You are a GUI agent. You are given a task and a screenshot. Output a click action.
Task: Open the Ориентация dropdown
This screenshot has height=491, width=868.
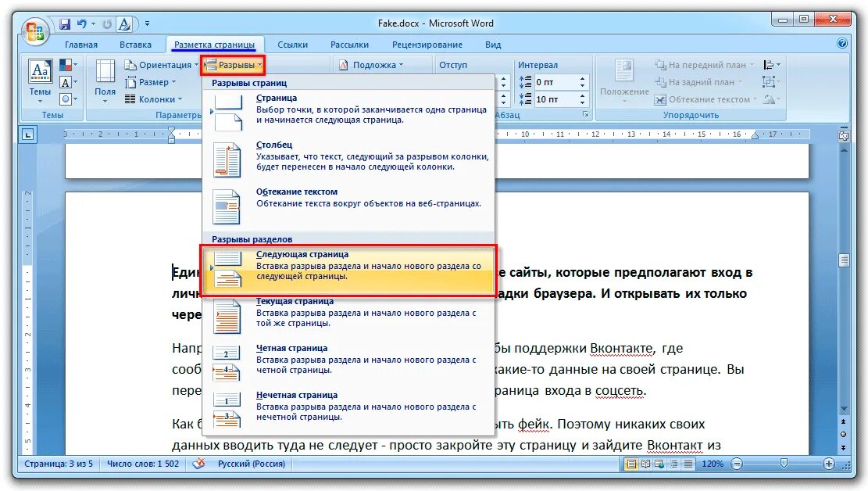click(161, 65)
